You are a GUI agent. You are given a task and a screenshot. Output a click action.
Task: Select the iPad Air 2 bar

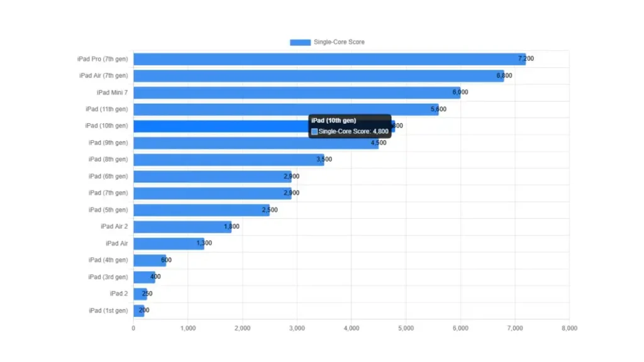(x=182, y=227)
